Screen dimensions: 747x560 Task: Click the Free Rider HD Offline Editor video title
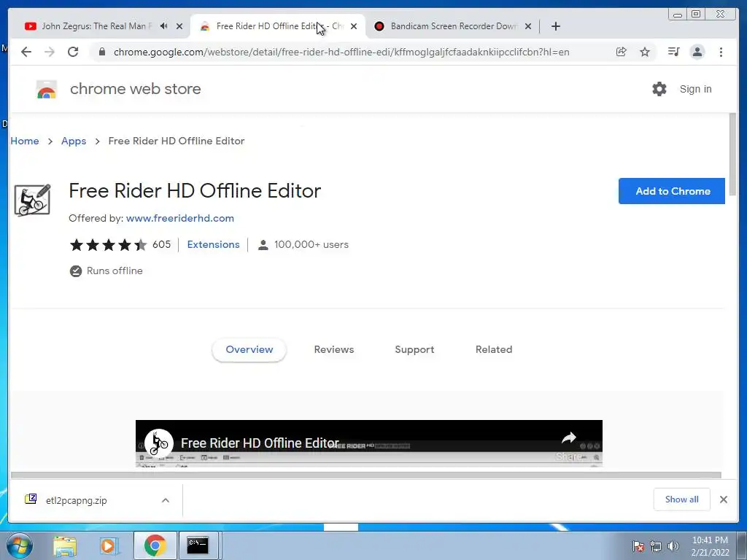point(260,443)
